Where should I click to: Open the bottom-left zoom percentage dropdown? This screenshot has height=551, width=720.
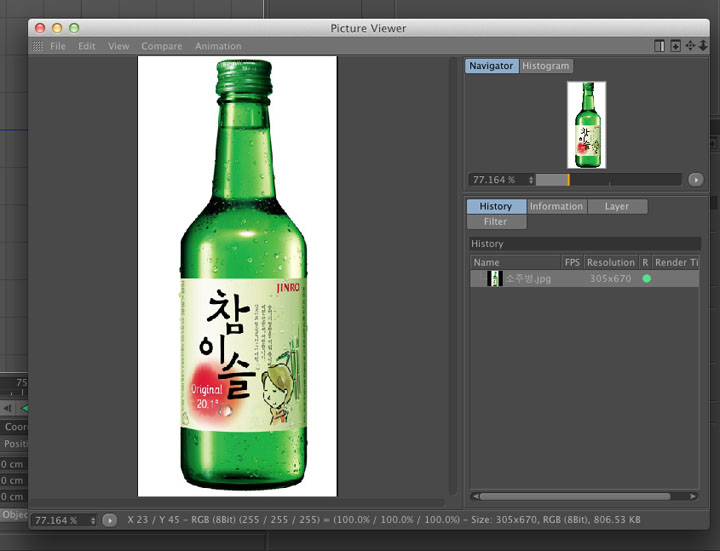(x=94, y=520)
